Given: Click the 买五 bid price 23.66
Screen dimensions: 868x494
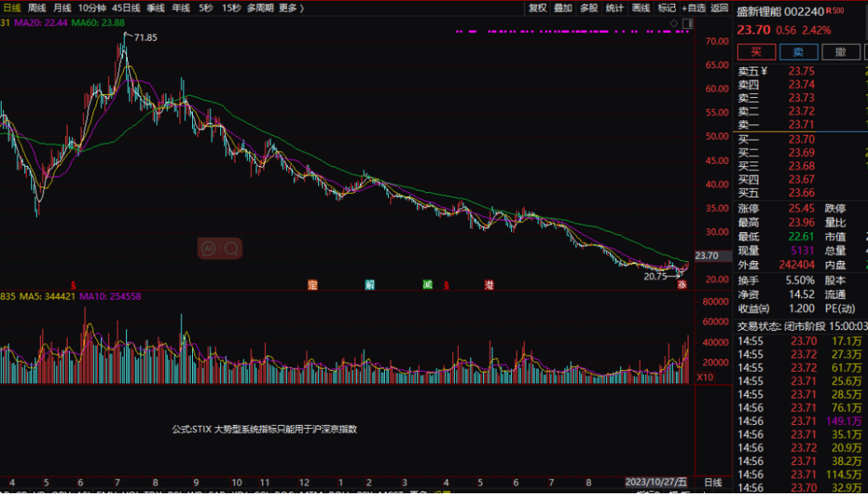Looking at the screenshot, I should point(801,193).
